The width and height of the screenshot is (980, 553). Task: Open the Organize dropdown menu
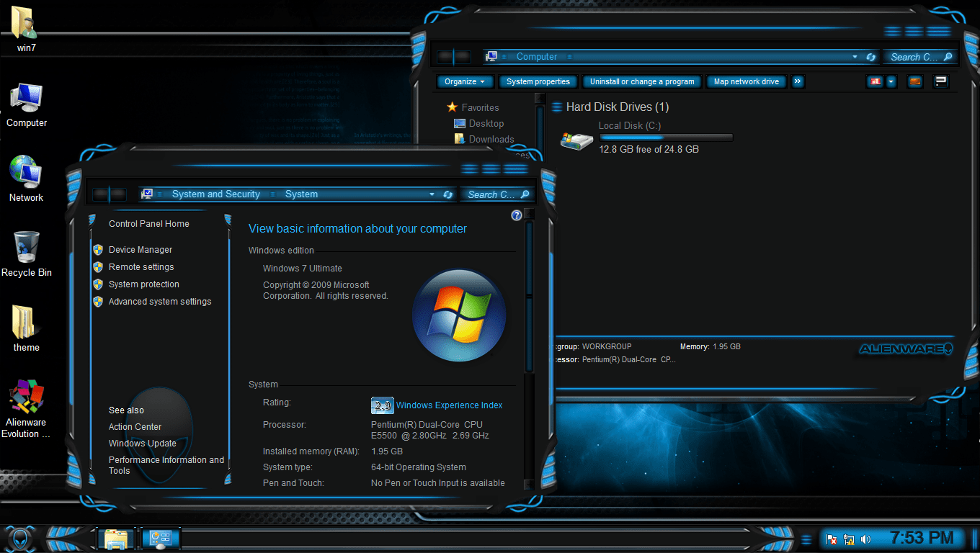click(x=465, y=81)
